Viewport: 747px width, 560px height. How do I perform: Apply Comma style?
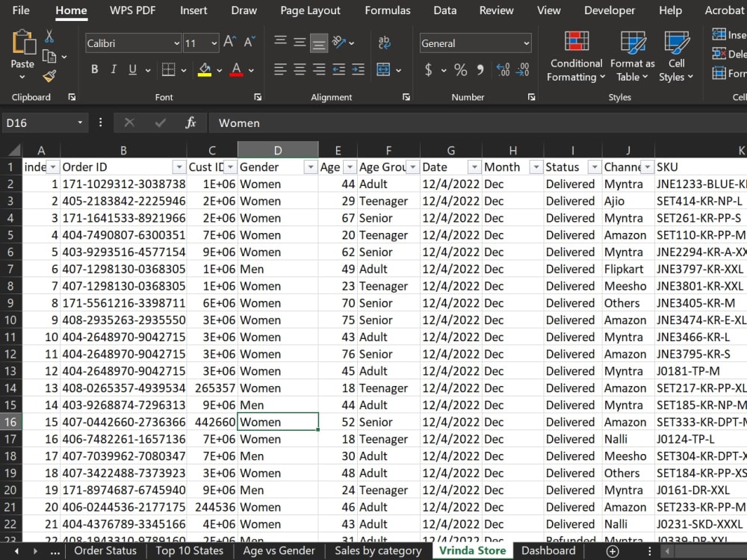click(480, 69)
